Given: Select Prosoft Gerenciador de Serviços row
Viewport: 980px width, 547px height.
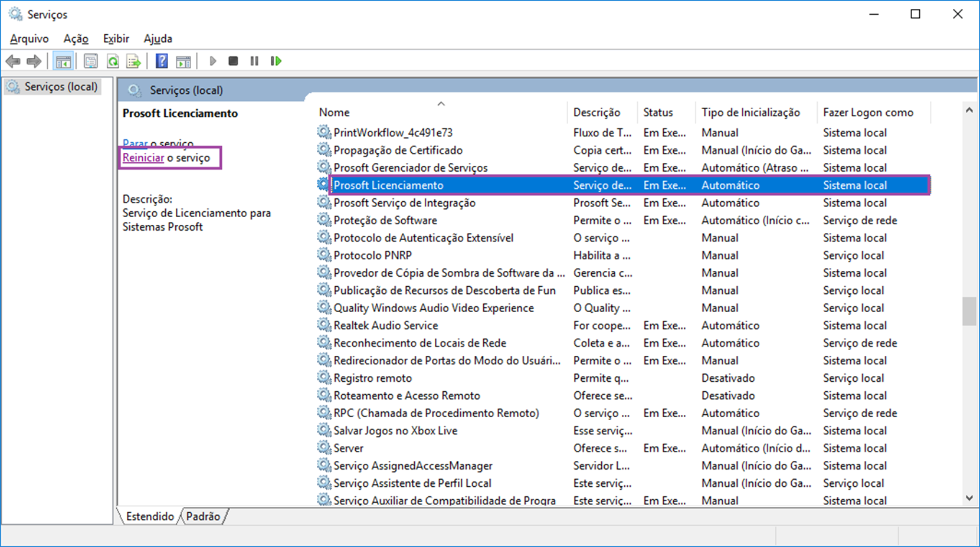Looking at the screenshot, I should 623,168.
